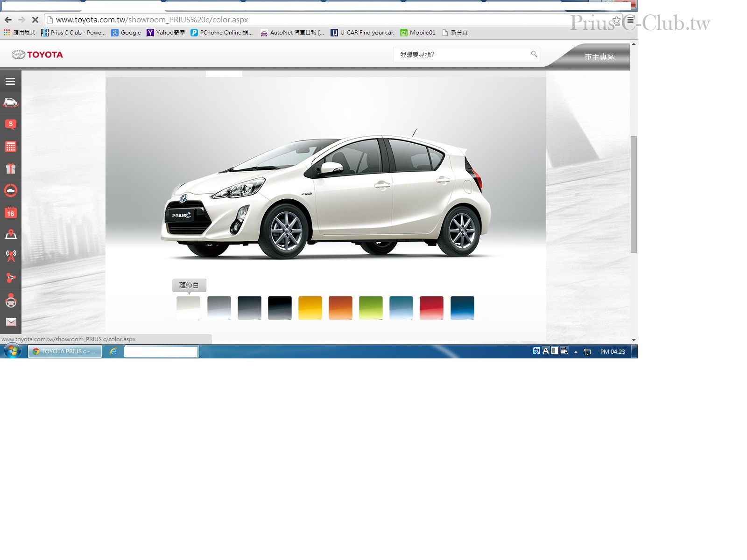Open the Chrome menu button
This screenshot has width=747, height=560.
(x=630, y=20)
